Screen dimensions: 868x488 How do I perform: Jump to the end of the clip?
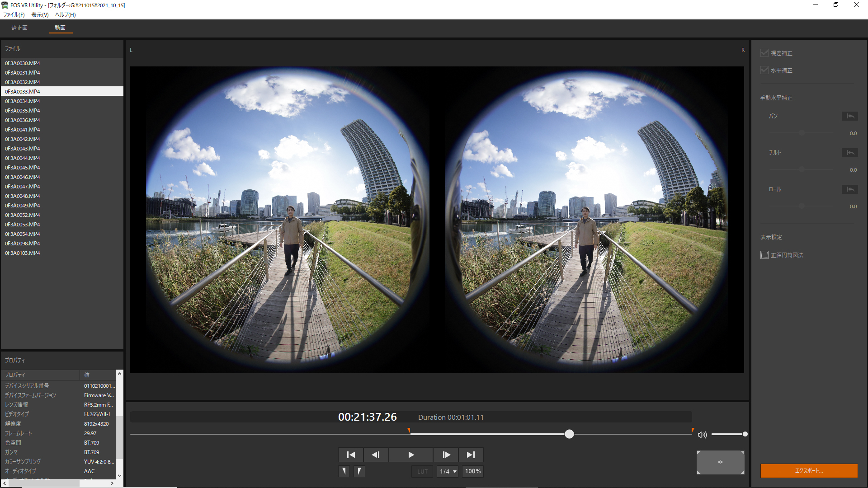point(471,455)
